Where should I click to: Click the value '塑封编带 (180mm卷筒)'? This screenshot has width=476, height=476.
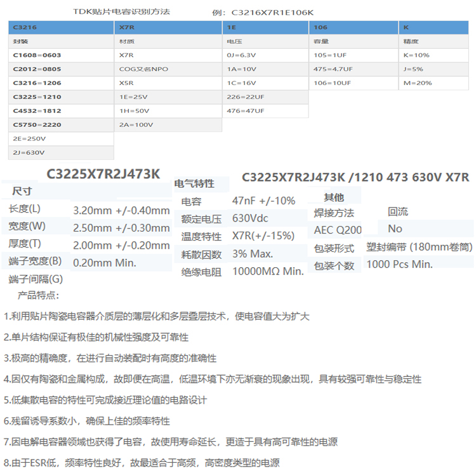click(x=420, y=247)
